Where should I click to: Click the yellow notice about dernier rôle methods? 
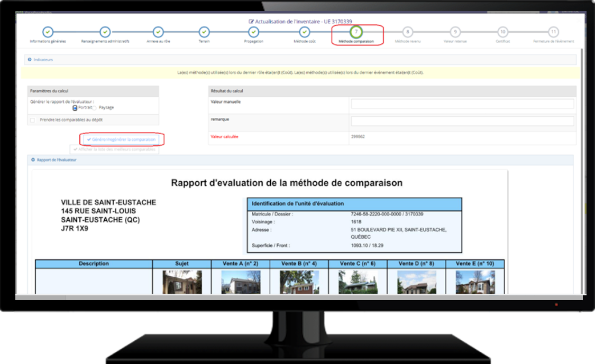click(300, 72)
